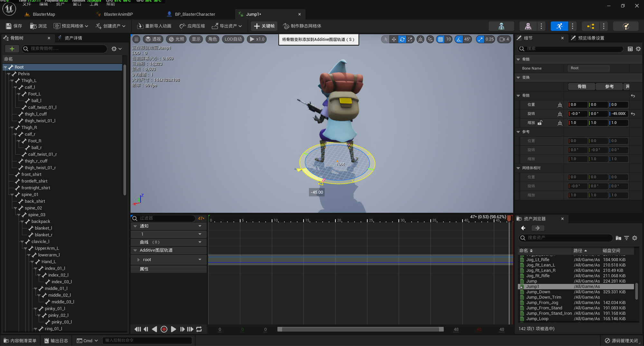644x346 pixels.
Task: Click make static mesh button
Action: pyautogui.click(x=302, y=26)
